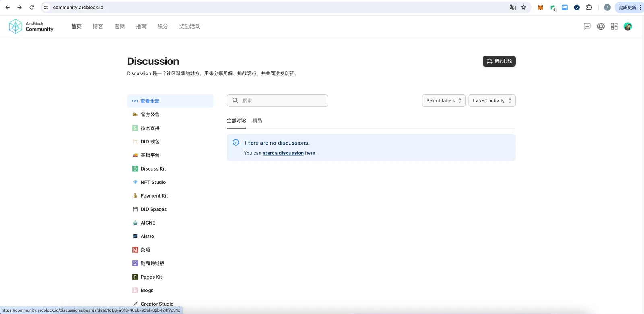Open the chat messages icon in header
The image size is (644, 314).
click(587, 26)
